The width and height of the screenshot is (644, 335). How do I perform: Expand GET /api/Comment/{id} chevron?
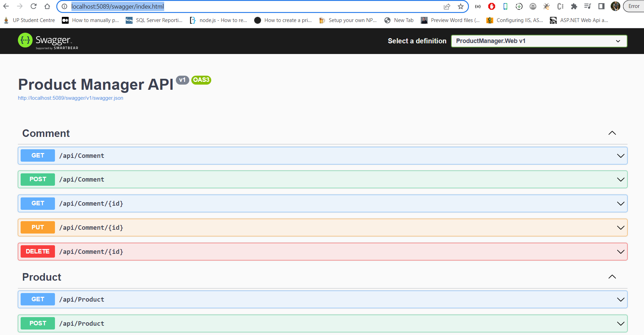click(621, 204)
